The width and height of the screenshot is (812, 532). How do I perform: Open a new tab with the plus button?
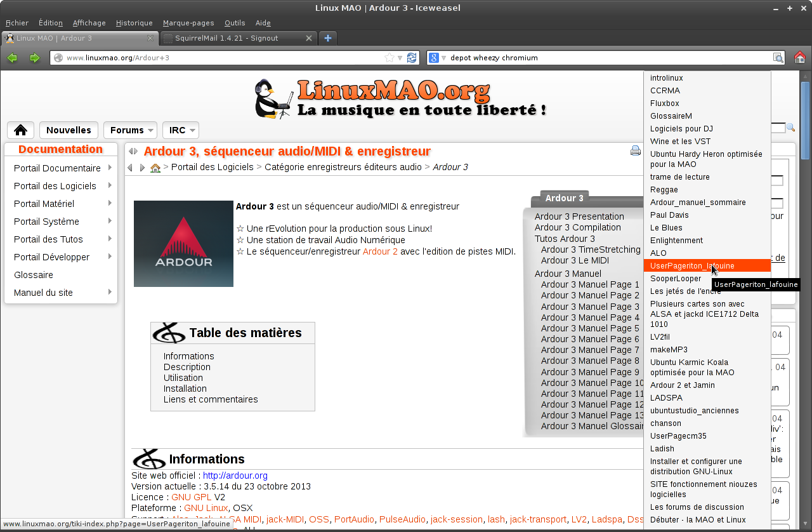click(x=328, y=38)
